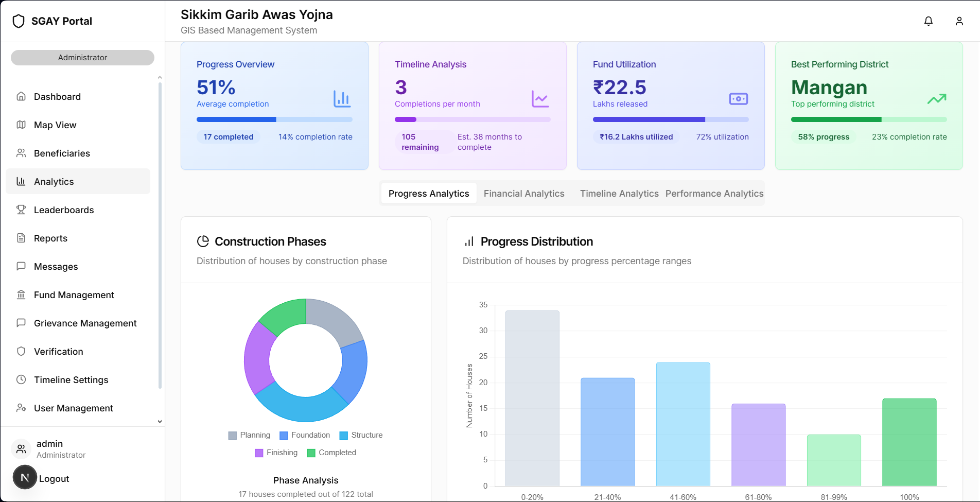
Task: Open the notification bell
Action: pyautogui.click(x=928, y=21)
